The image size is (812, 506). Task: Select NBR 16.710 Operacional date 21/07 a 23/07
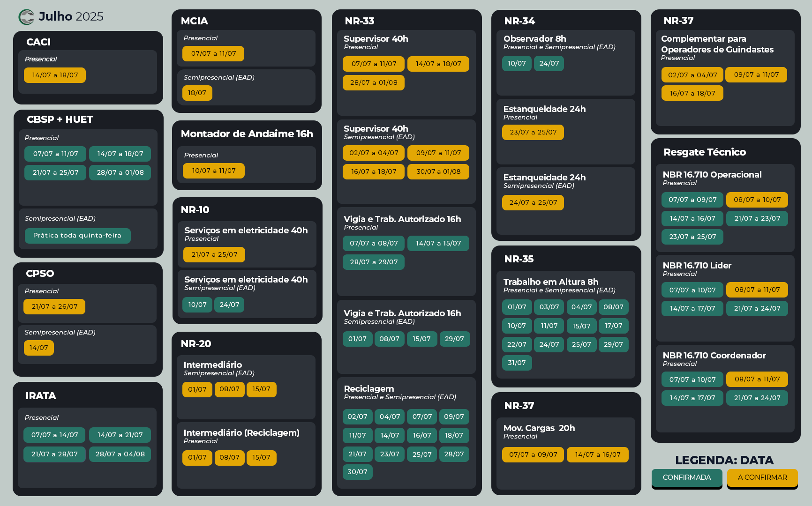757,218
